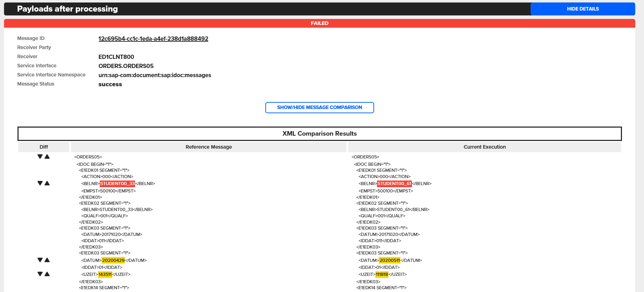Click the down arrow beside UZEIT 143511 row
Viewport: 644px width, 292px height.
coord(40,274)
